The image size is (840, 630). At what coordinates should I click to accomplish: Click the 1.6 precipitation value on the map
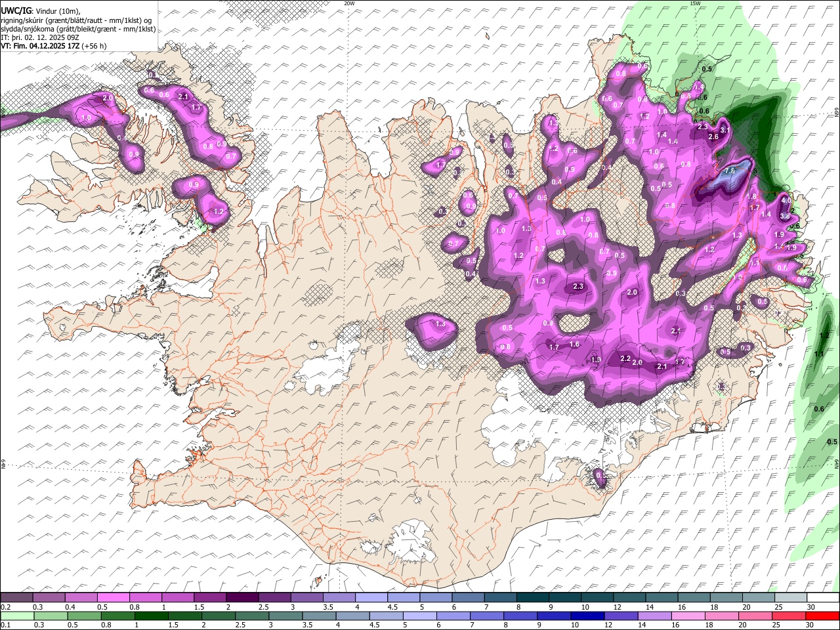coord(575,345)
